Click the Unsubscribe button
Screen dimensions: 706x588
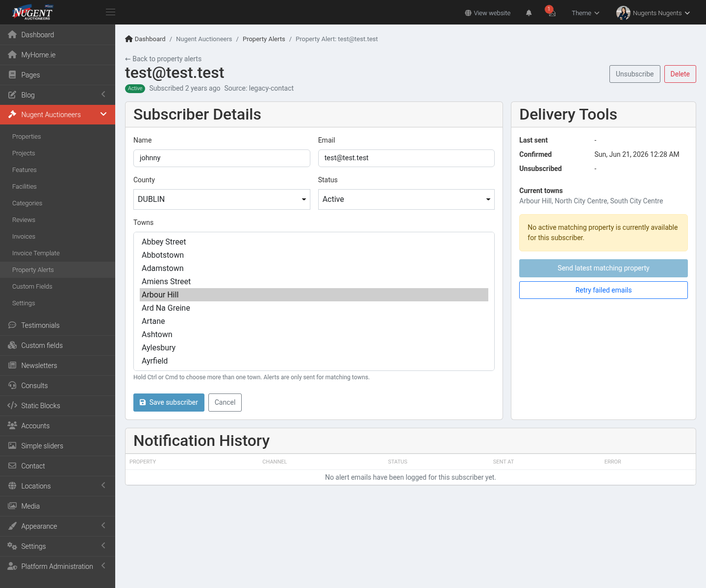635,74
